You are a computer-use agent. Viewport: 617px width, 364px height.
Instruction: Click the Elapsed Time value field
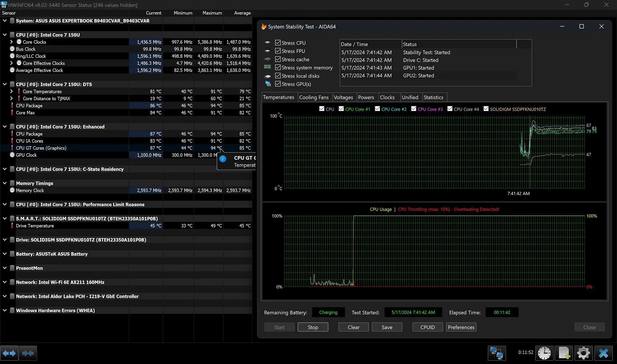(502, 312)
